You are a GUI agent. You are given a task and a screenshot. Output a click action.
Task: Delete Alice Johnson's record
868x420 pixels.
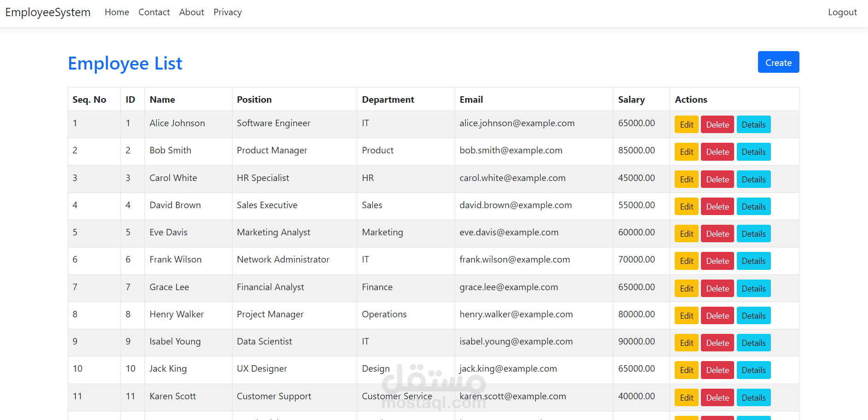(x=717, y=125)
